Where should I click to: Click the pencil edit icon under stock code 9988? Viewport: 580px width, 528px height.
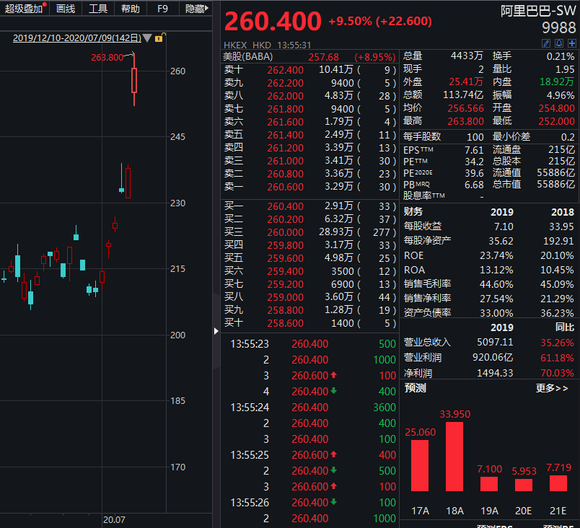tap(546, 43)
